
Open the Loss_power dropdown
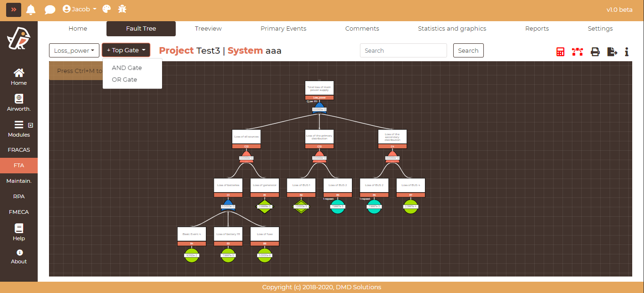[x=74, y=50]
